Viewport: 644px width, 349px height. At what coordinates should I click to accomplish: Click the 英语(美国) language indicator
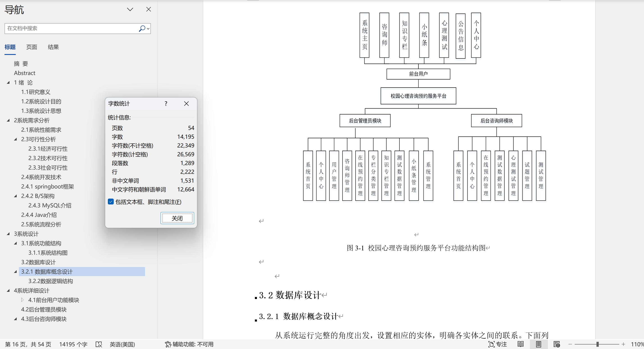click(x=122, y=344)
